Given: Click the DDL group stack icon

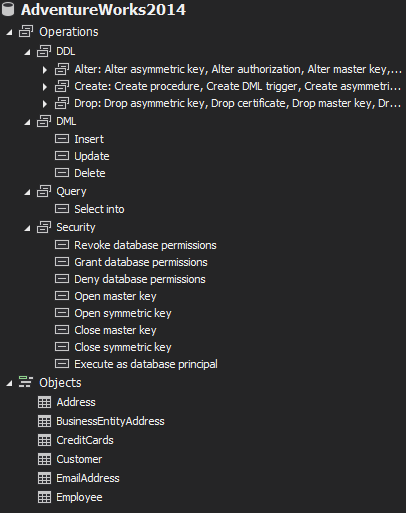Looking at the screenshot, I should pos(44,51).
